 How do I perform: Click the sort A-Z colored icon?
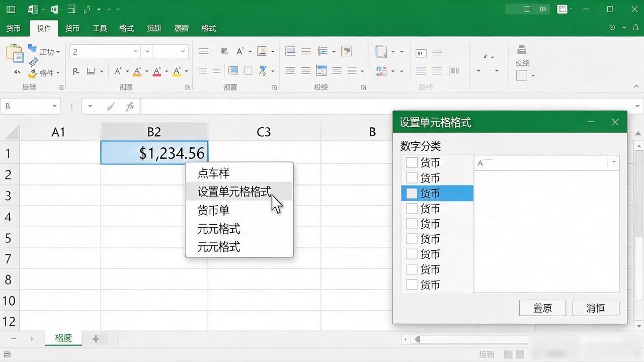(x=381, y=71)
